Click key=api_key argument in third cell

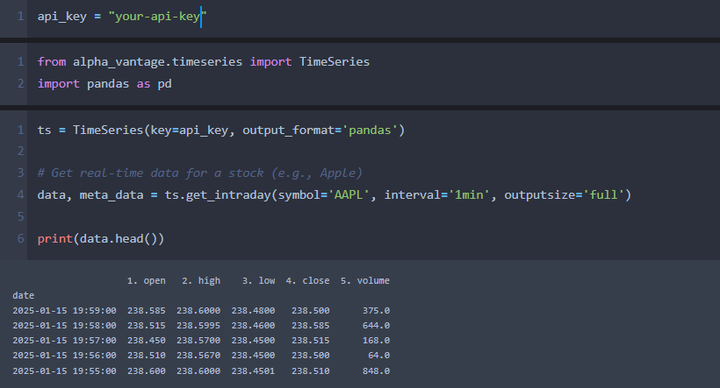pyautogui.click(x=189, y=130)
